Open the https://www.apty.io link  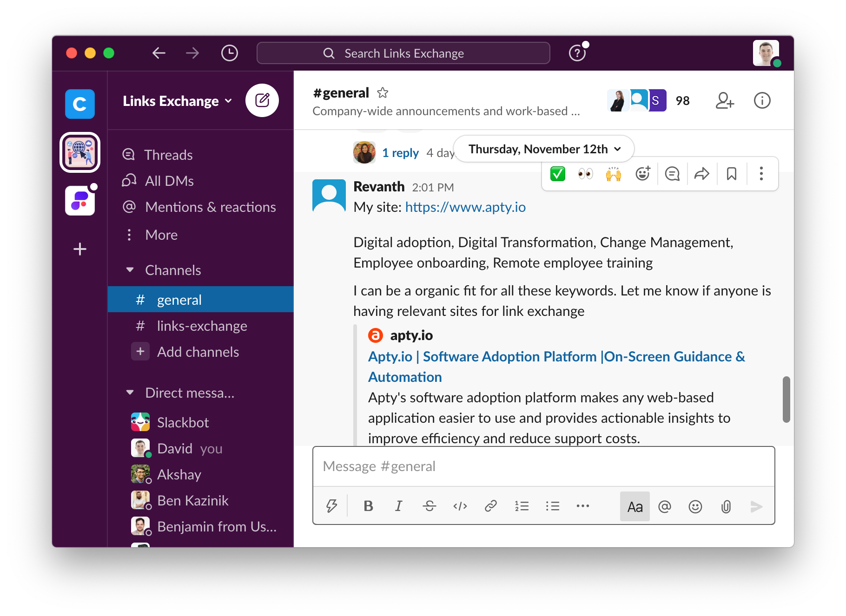tap(465, 207)
